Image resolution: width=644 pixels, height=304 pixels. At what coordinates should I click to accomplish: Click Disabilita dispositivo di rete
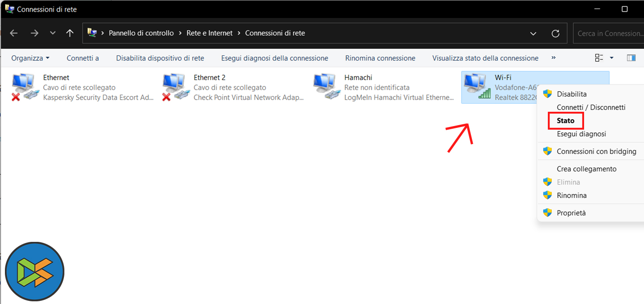[160, 58]
